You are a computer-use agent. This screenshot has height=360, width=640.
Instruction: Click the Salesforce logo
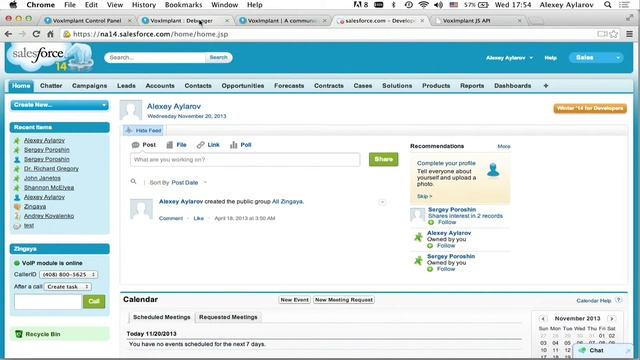(x=50, y=57)
